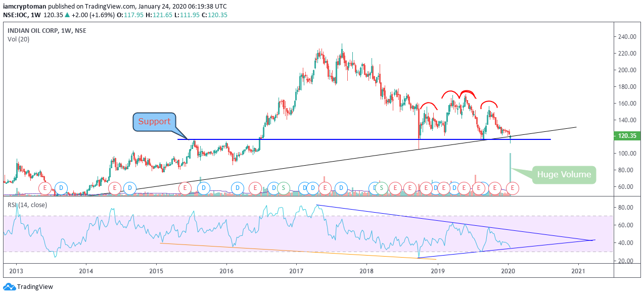Click the 200.00 price axis label
The image size is (644, 296).
click(627, 70)
